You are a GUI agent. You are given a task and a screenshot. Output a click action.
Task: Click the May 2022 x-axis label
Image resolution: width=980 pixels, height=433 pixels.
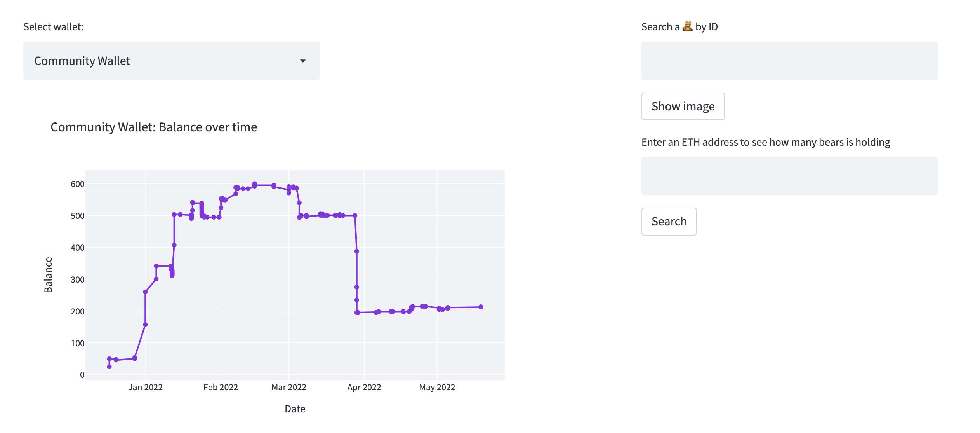[437, 387]
